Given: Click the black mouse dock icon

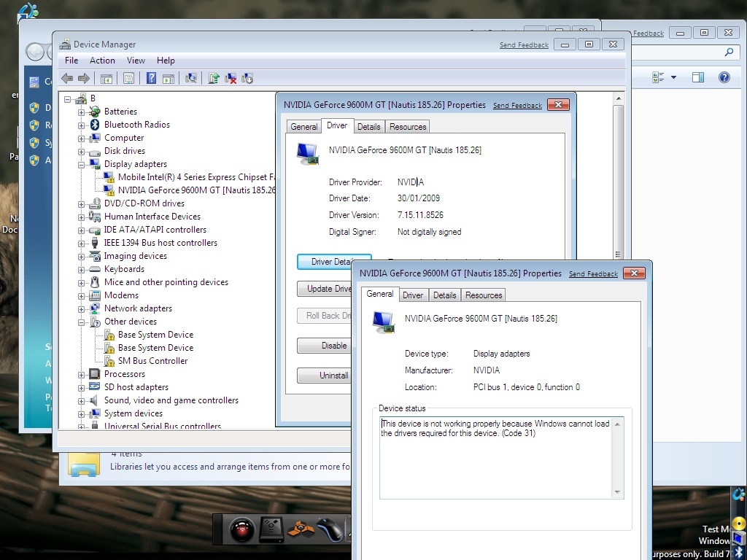Looking at the screenshot, I should click(x=330, y=529).
